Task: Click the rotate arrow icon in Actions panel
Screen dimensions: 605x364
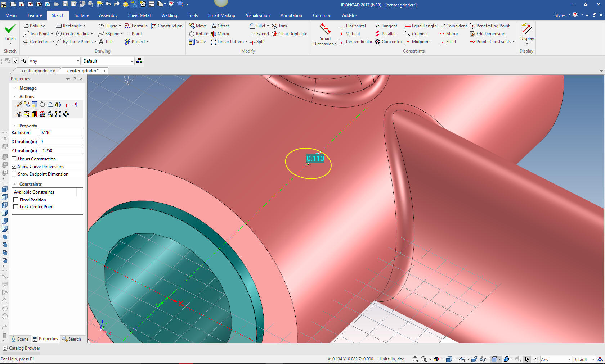Action: tap(42, 105)
